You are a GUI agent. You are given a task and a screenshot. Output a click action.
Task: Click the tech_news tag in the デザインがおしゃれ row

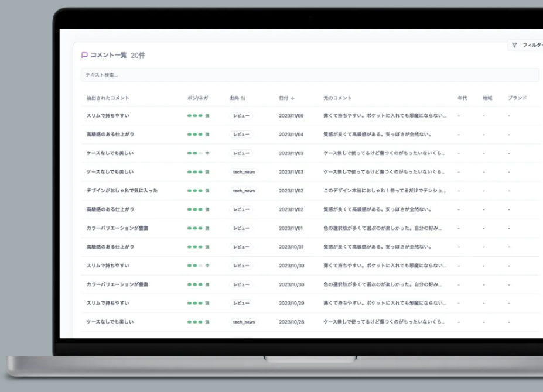click(x=244, y=191)
